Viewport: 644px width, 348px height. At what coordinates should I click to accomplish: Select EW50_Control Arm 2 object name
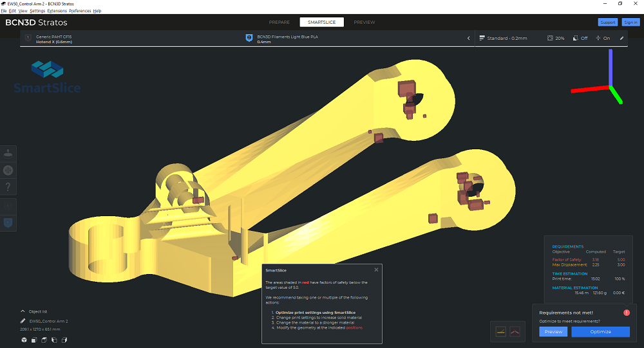(x=48, y=322)
